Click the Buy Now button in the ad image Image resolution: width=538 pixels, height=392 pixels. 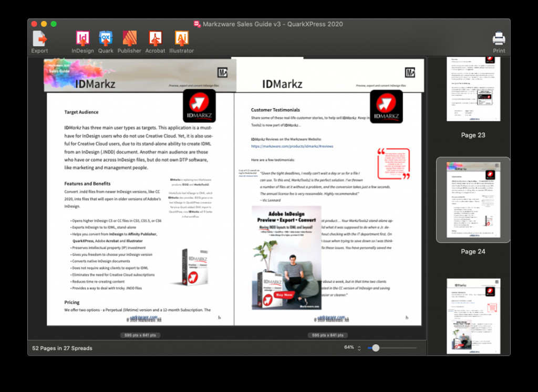(x=284, y=295)
